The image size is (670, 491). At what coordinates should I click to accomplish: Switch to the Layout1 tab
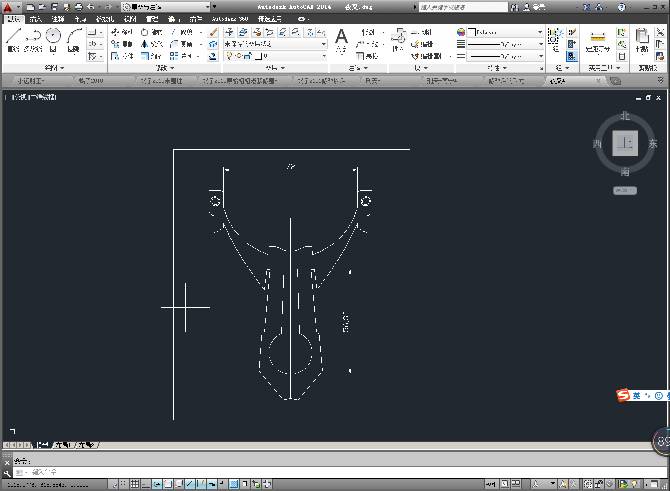63,445
